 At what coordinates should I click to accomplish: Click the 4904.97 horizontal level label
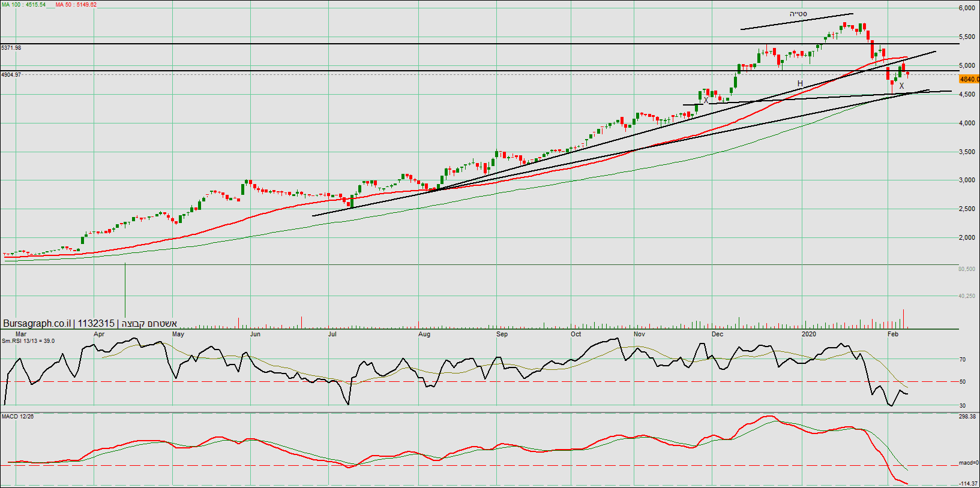coord(11,75)
